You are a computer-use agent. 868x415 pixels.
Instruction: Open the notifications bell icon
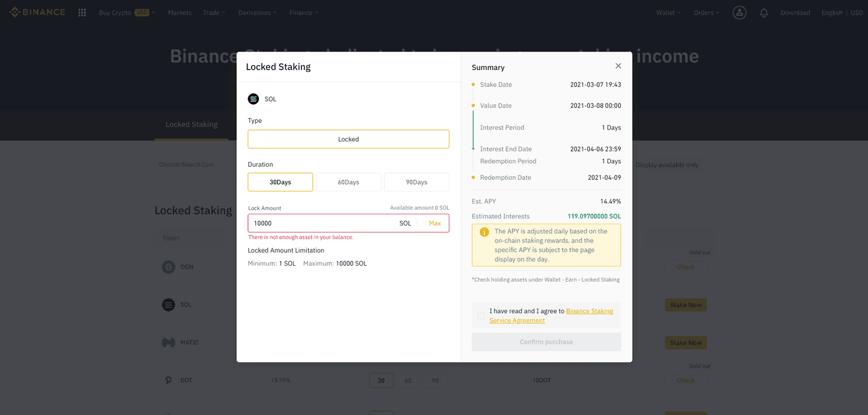coord(763,12)
